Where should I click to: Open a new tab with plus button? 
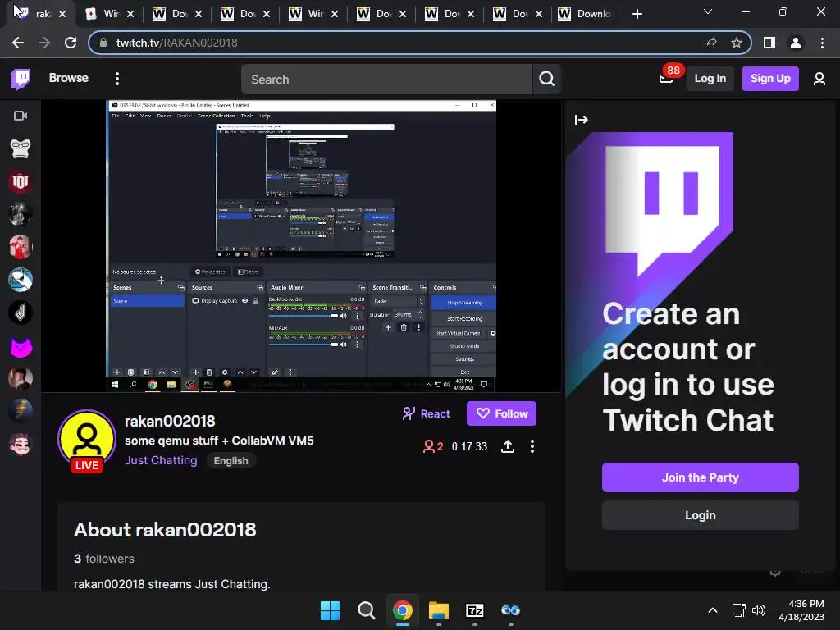(x=637, y=14)
